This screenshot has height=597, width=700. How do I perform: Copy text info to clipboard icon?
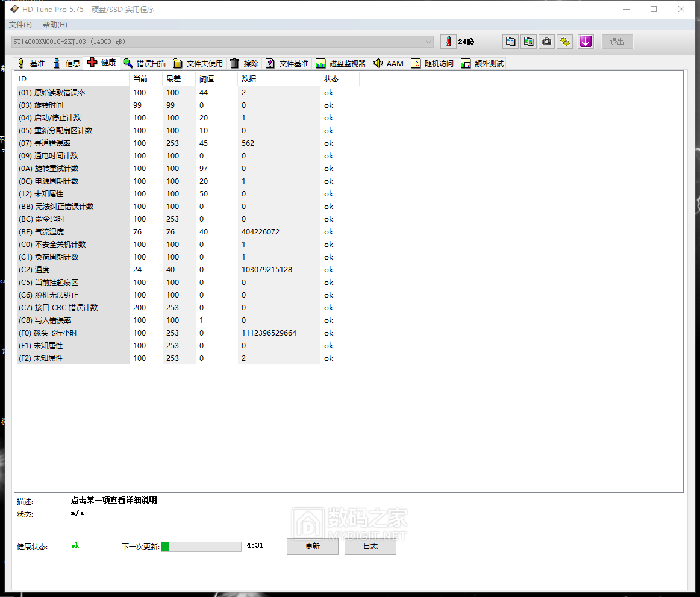510,42
